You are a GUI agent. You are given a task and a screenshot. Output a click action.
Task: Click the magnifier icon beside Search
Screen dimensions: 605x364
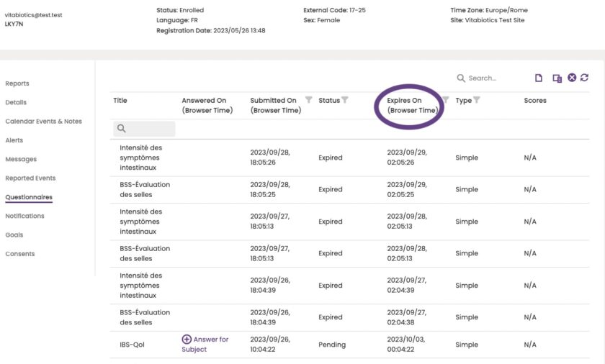pyautogui.click(x=461, y=78)
